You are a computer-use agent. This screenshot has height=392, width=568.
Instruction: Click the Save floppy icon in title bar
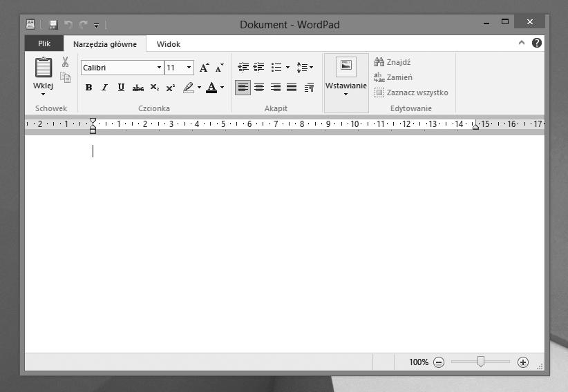pos(54,25)
